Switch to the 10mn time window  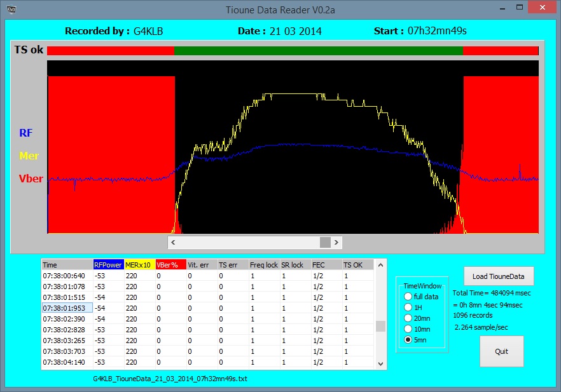(417, 329)
